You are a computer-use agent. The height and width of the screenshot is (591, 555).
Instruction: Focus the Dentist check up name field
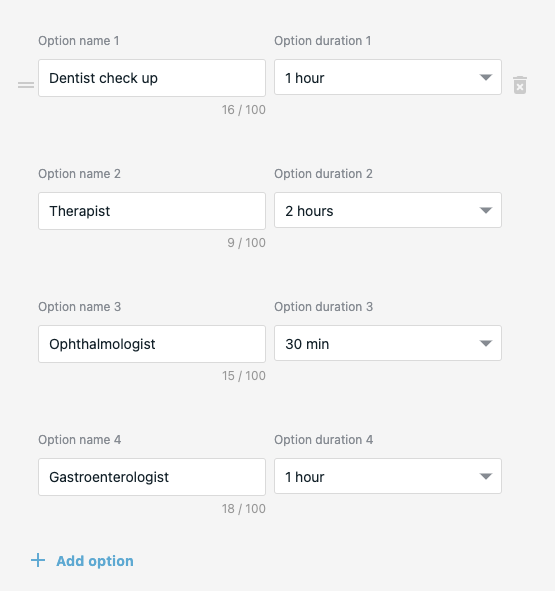click(152, 78)
